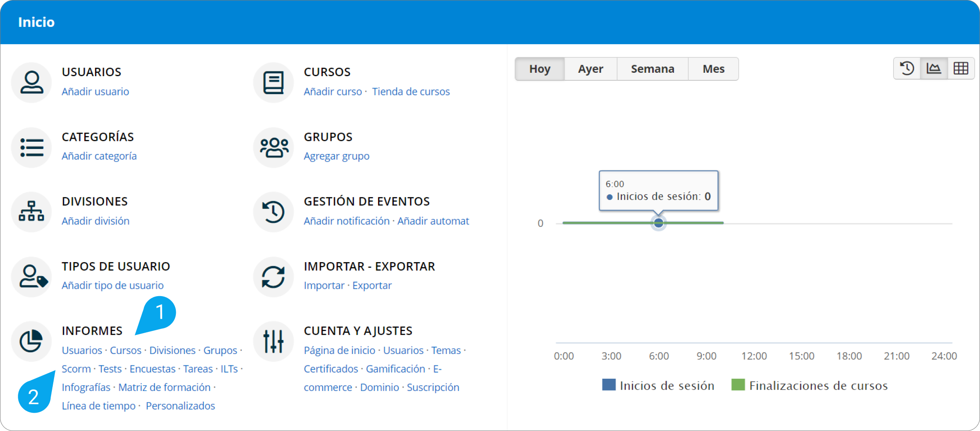Click the Categorías list icon
This screenshot has height=431, width=980.
pos(32,147)
